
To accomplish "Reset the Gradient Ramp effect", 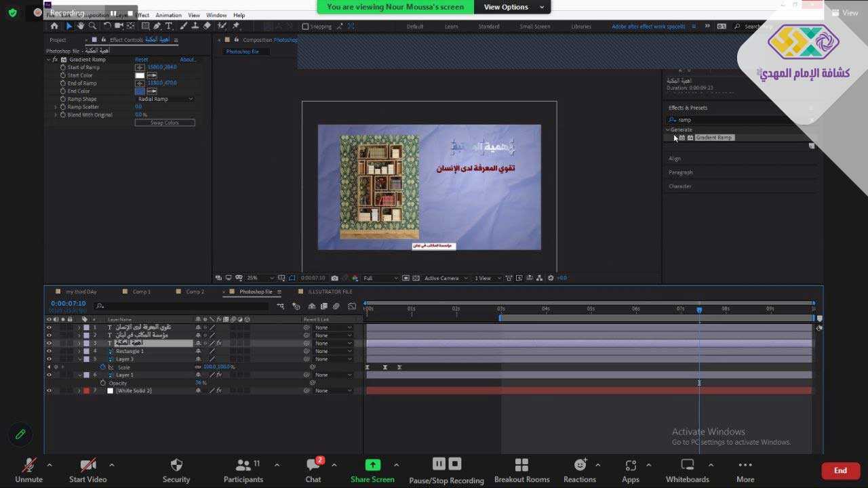I will pyautogui.click(x=141, y=60).
